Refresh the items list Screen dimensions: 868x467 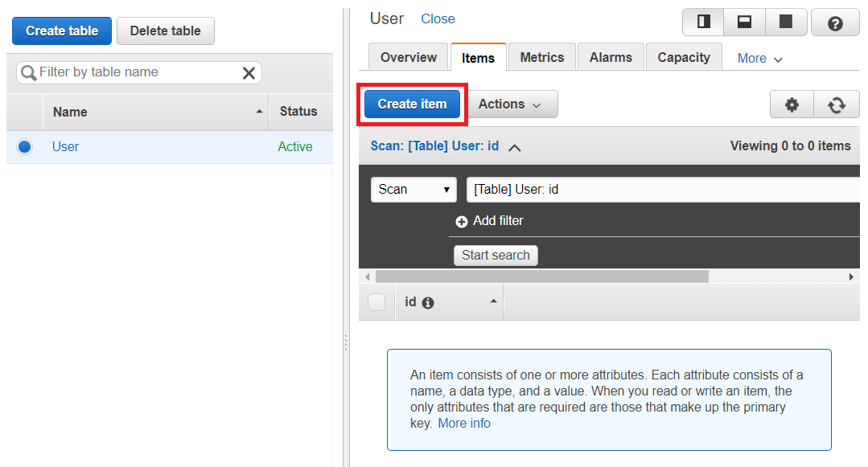click(x=837, y=104)
